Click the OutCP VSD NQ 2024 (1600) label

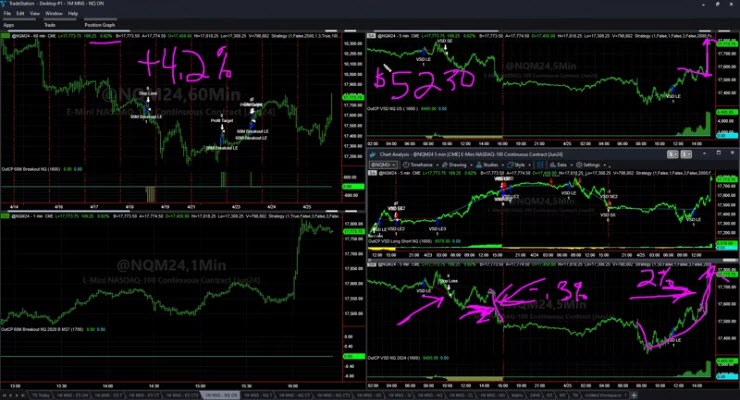click(394, 358)
